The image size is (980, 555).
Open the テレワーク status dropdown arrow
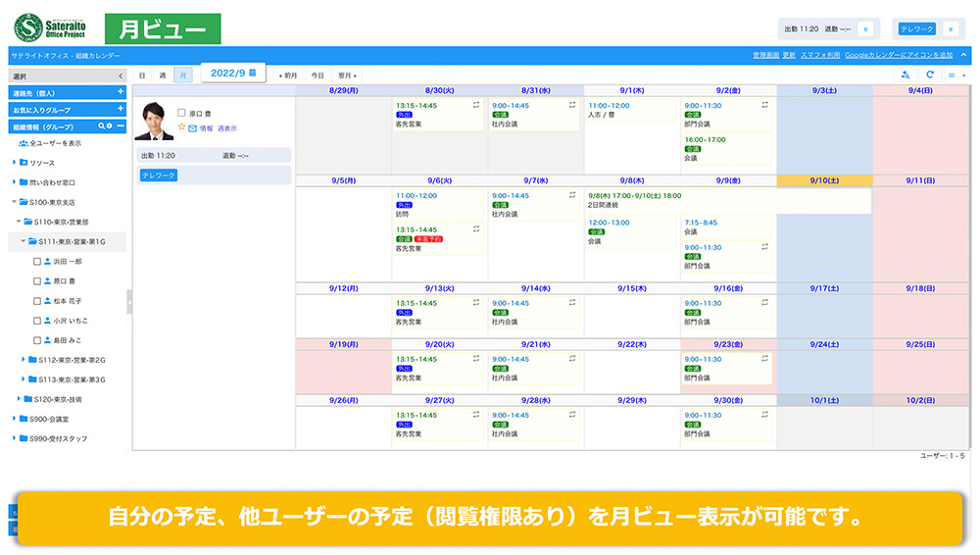click(950, 29)
